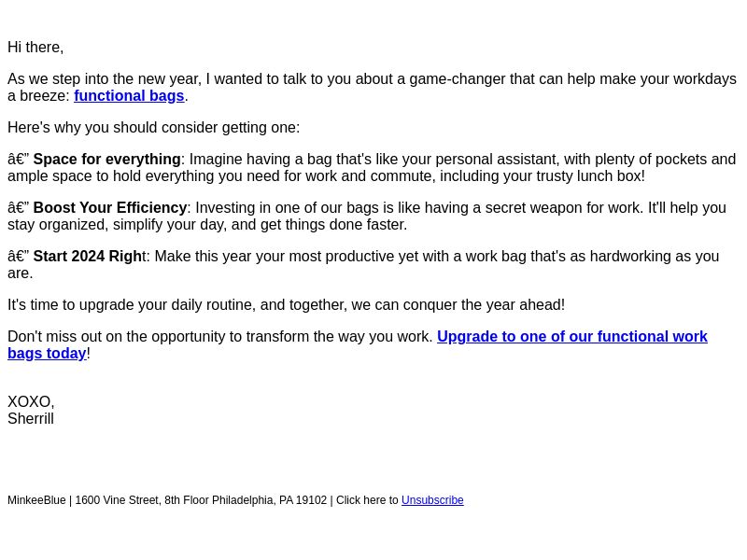Click the "Hi there," greeting line

pos(35,48)
